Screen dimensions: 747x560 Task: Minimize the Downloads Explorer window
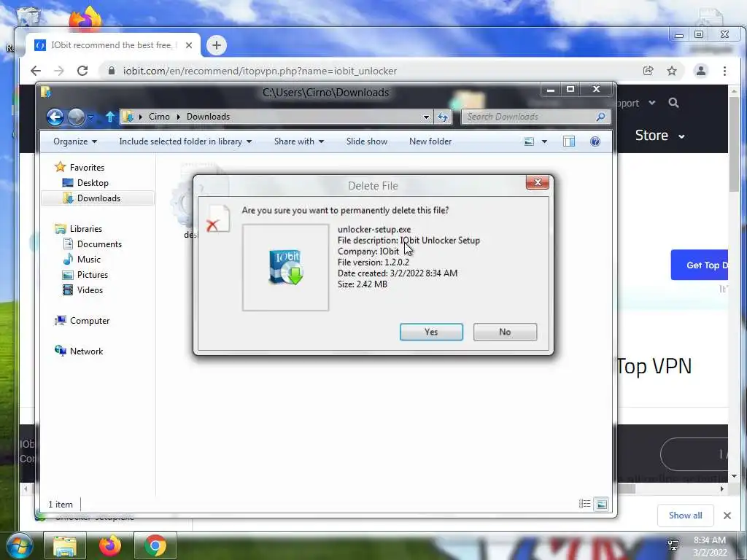tap(551, 90)
